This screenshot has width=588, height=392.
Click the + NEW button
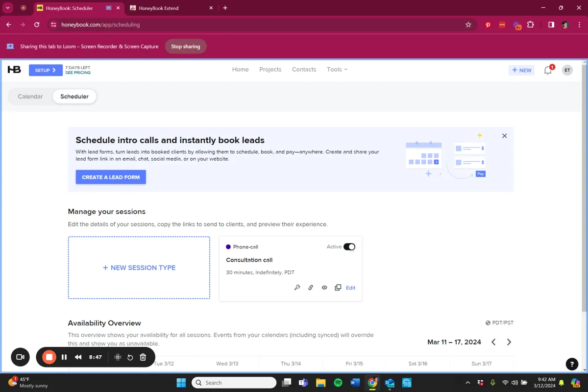pos(521,70)
